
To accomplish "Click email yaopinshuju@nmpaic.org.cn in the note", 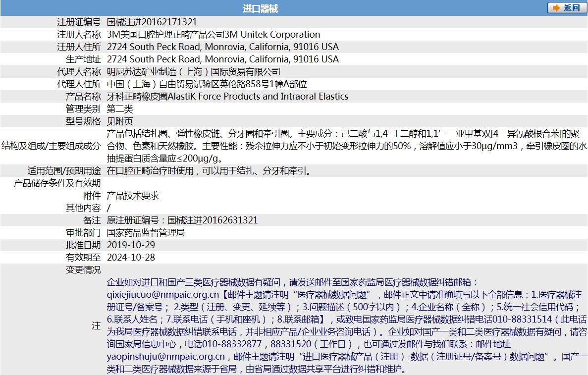I will (x=166, y=357).
